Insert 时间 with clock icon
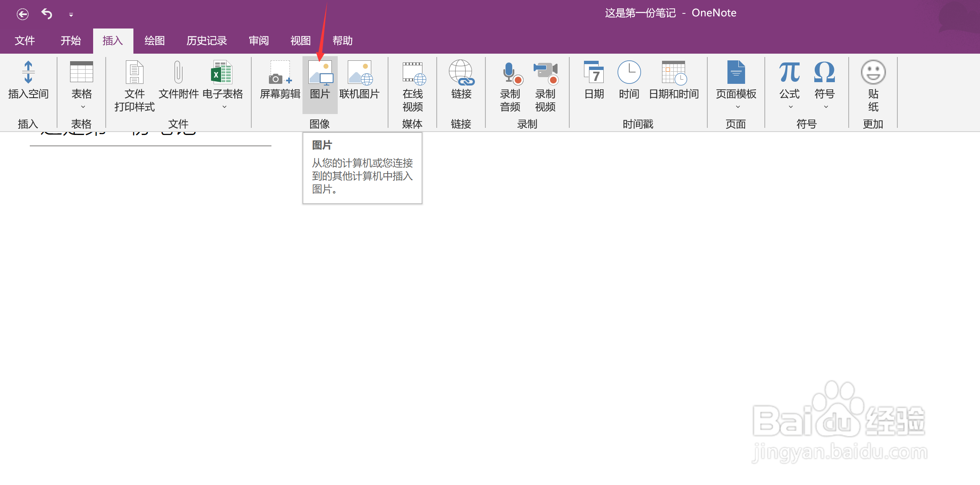The height and width of the screenshot is (485, 980). point(629,72)
